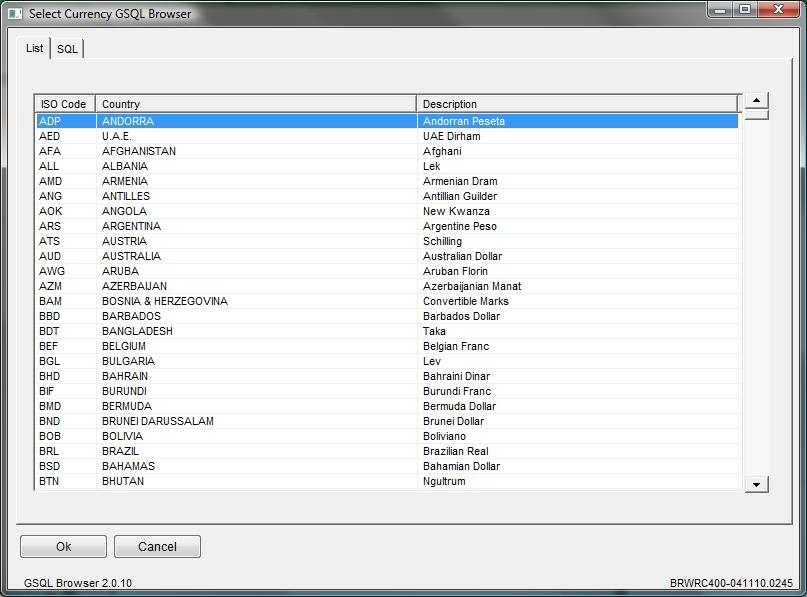Image resolution: width=807 pixels, height=597 pixels.
Task: Click the window icon in title bar
Action: (15, 14)
